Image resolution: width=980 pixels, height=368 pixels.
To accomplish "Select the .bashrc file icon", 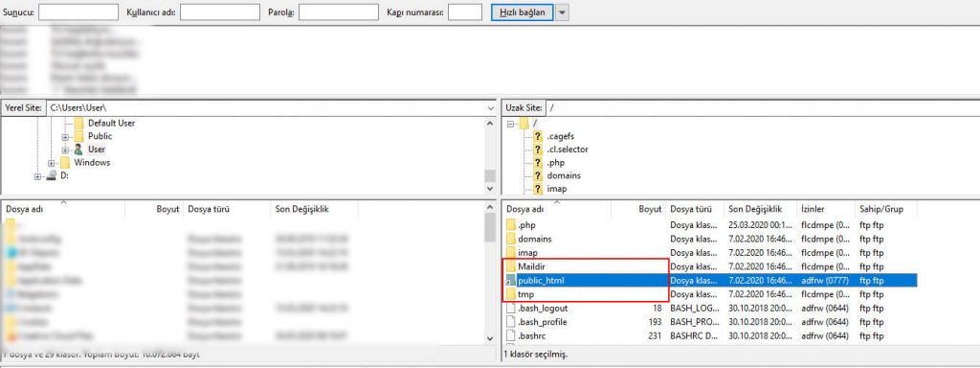I will 511,335.
